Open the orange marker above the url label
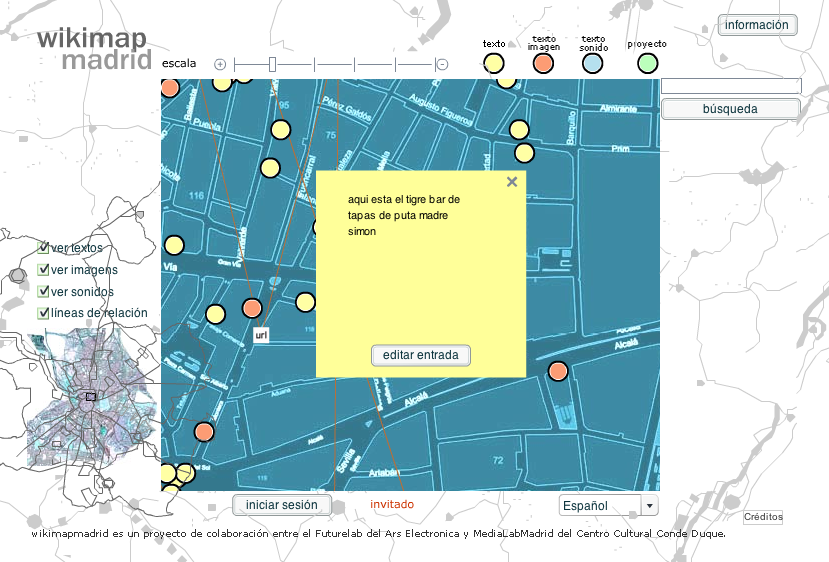Image resolution: width=829 pixels, height=562 pixels. click(x=252, y=308)
